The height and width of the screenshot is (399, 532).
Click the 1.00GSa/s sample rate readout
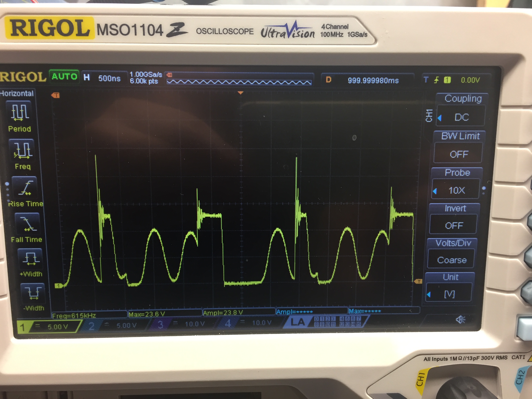(146, 74)
